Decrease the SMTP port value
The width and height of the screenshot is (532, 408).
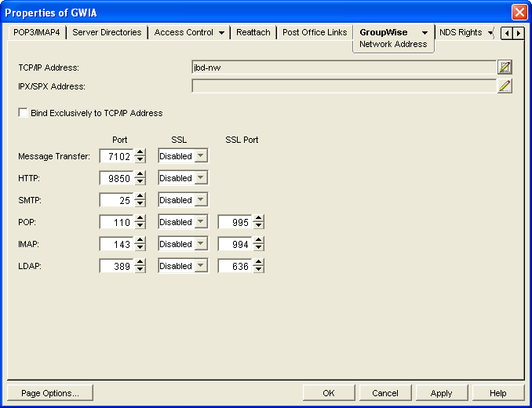pyautogui.click(x=140, y=204)
